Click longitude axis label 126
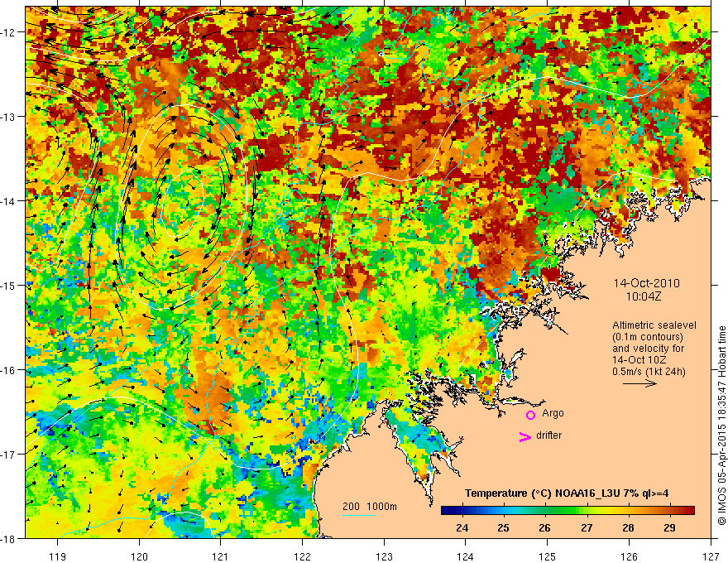The height and width of the screenshot is (563, 728). [x=629, y=556]
